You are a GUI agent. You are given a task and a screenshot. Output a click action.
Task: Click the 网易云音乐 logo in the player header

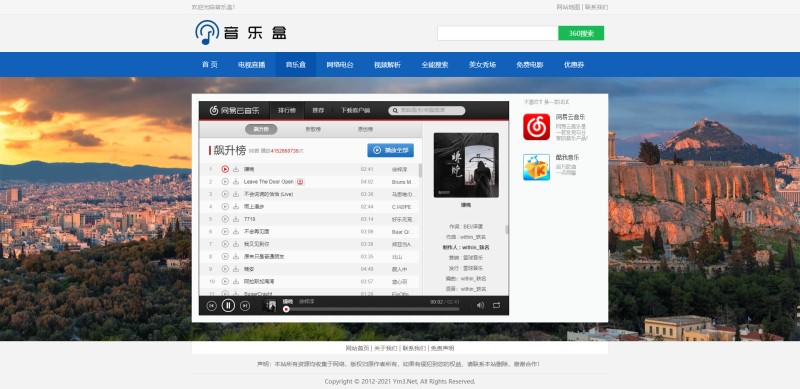point(234,110)
